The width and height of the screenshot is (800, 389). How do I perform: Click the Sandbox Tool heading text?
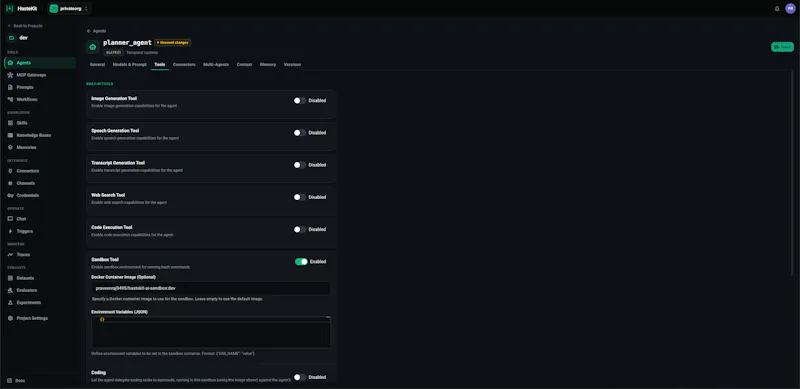105,259
